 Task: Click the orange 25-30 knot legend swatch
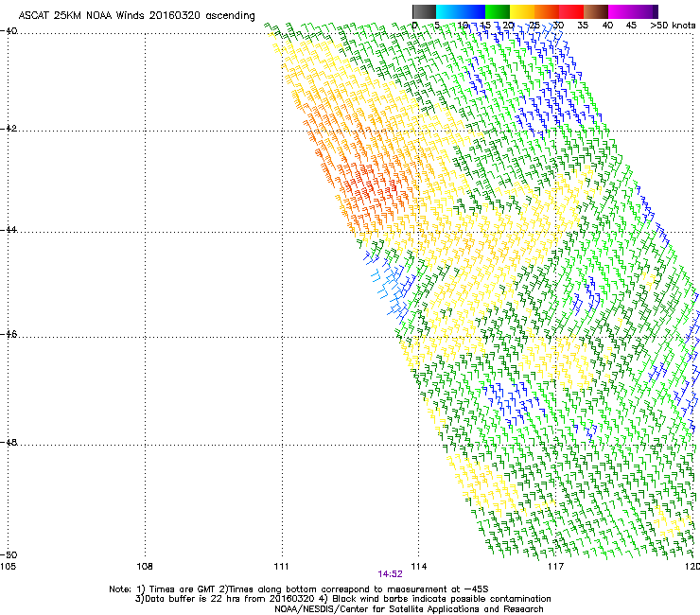click(x=547, y=11)
